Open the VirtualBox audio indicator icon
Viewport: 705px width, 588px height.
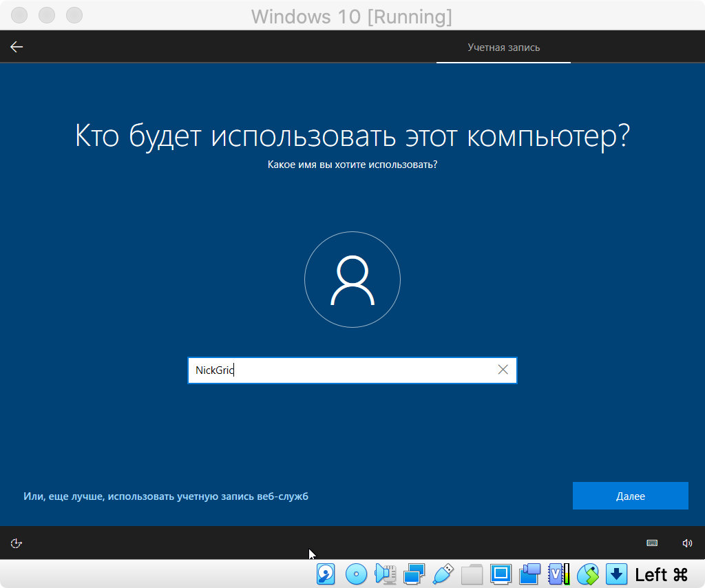coord(386,574)
